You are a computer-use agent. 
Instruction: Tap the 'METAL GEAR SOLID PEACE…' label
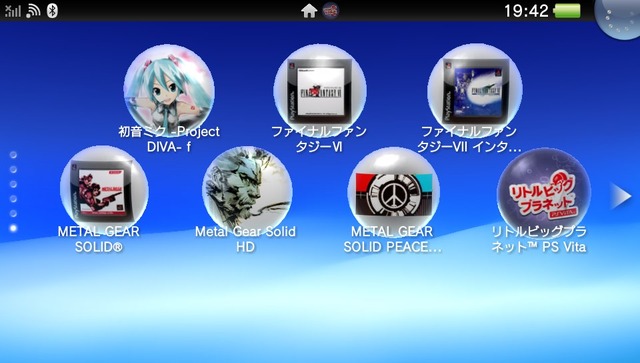click(x=392, y=239)
